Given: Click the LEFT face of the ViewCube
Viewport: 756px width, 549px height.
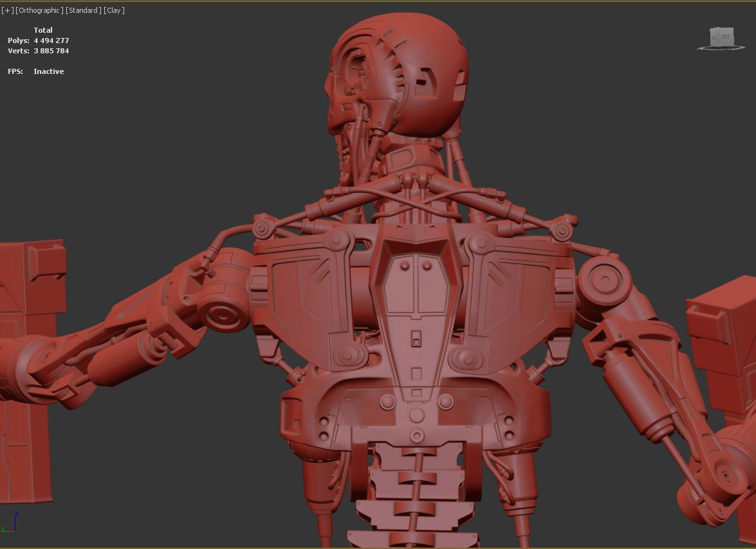Looking at the screenshot, I should tap(726, 37).
